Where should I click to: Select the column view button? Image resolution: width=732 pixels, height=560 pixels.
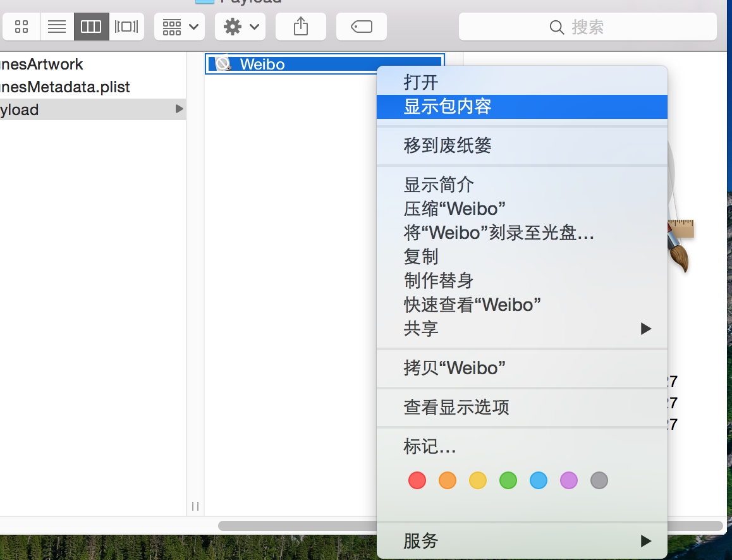pos(91,27)
